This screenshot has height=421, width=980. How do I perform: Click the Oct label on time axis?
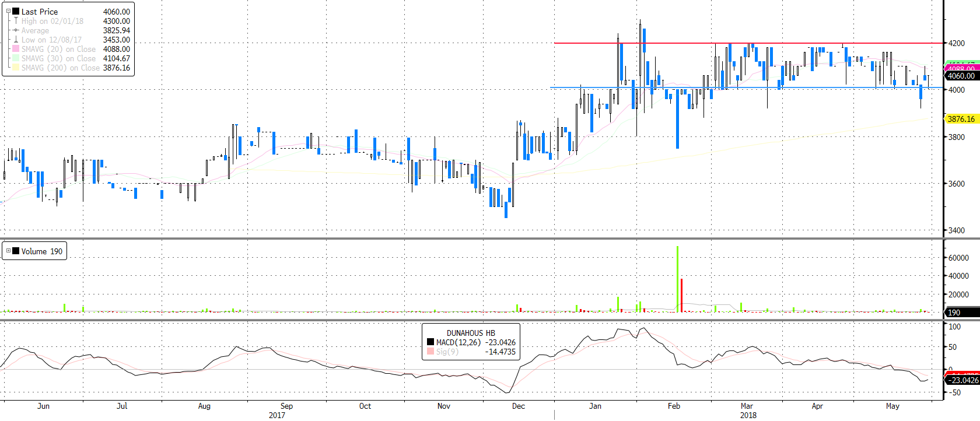(365, 406)
